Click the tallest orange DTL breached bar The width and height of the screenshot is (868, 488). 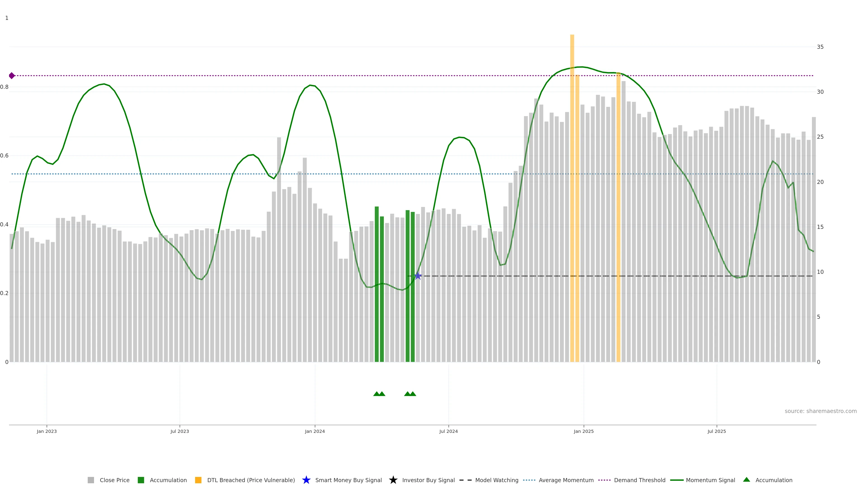[x=572, y=202]
